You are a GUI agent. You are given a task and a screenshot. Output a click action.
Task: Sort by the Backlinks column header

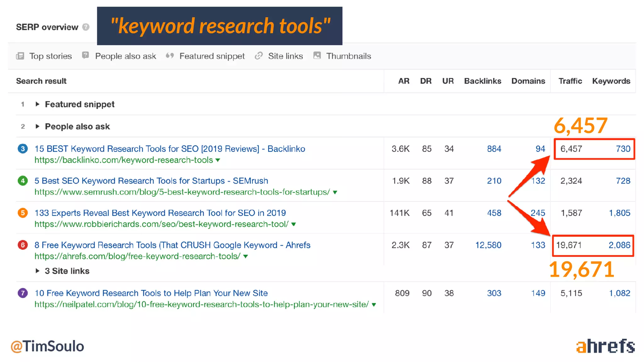[482, 81]
